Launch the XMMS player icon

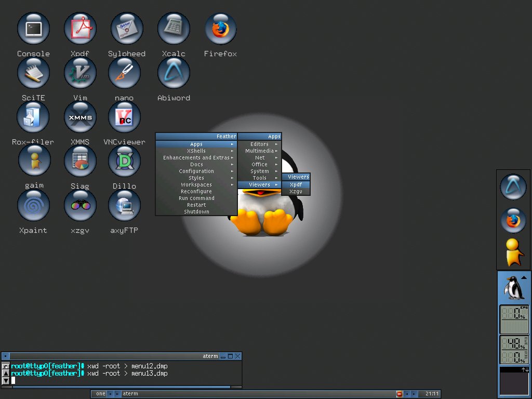[80, 117]
